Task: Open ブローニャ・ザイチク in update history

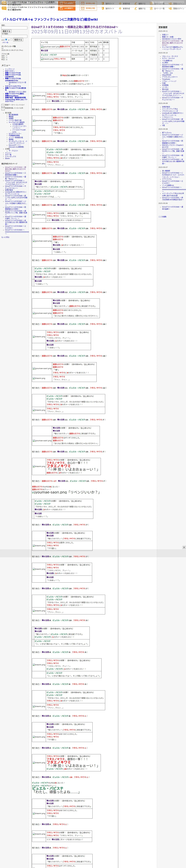Action: click(x=170, y=57)
